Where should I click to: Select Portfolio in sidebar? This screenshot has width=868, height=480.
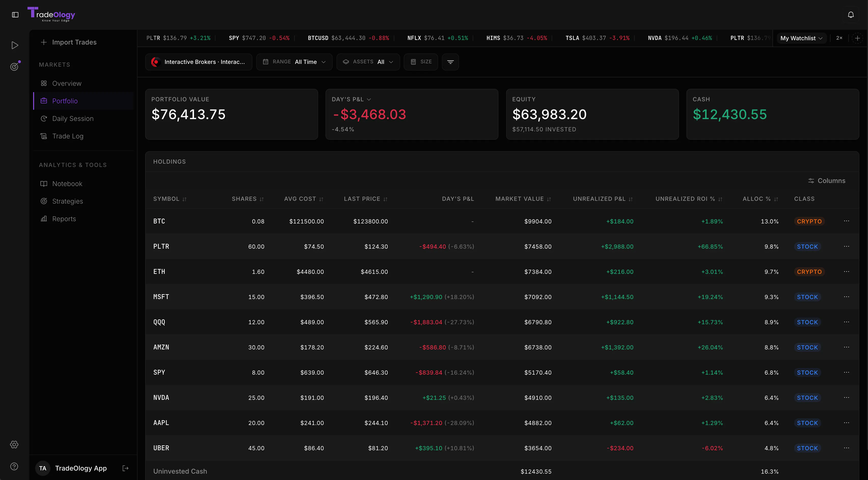pyautogui.click(x=84, y=101)
